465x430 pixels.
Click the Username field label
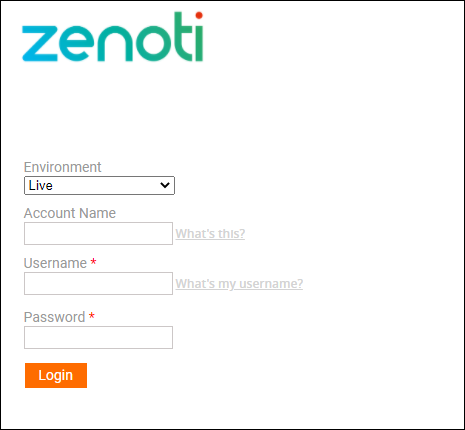[55, 263]
